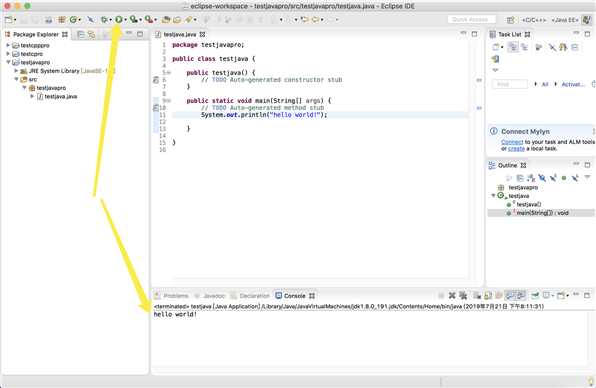Image resolution: width=596 pixels, height=388 pixels.
Task: Select the testjava.java editor tab
Action: tap(179, 34)
